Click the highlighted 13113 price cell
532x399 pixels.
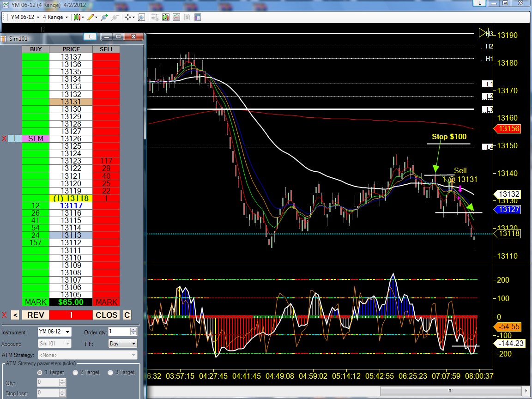[71, 235]
